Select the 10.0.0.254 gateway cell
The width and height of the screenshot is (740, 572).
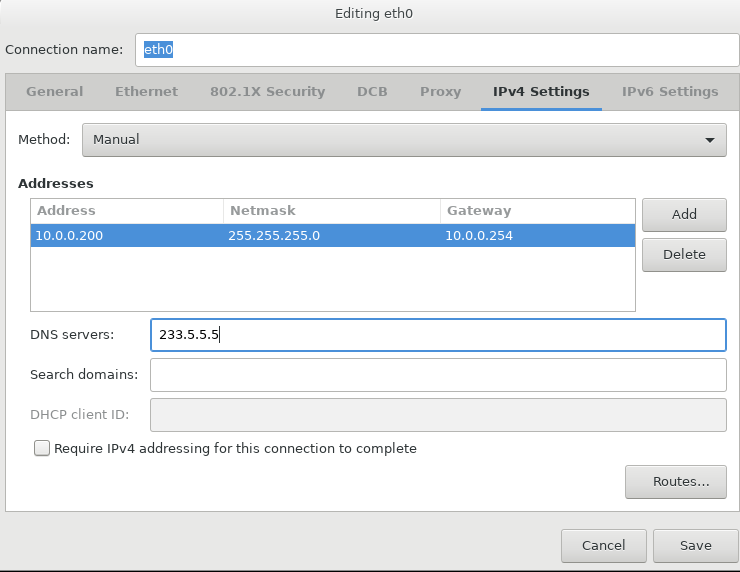coord(538,236)
